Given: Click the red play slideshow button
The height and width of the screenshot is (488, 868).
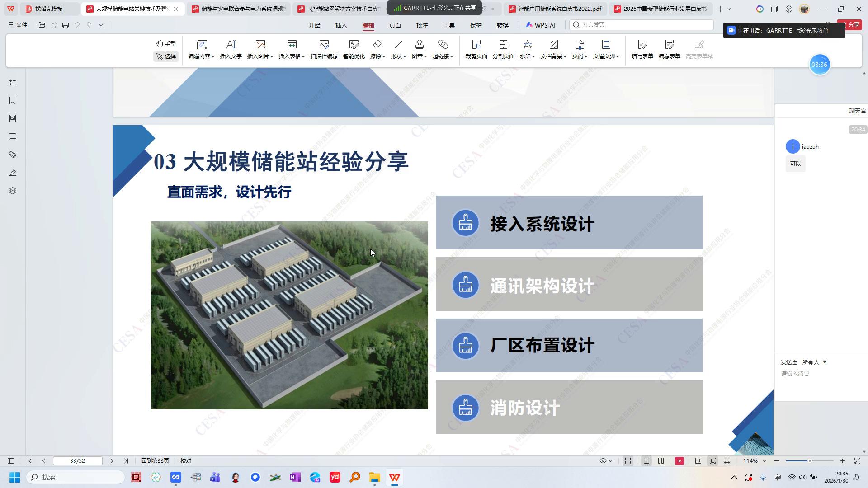Looking at the screenshot, I should [679, 461].
